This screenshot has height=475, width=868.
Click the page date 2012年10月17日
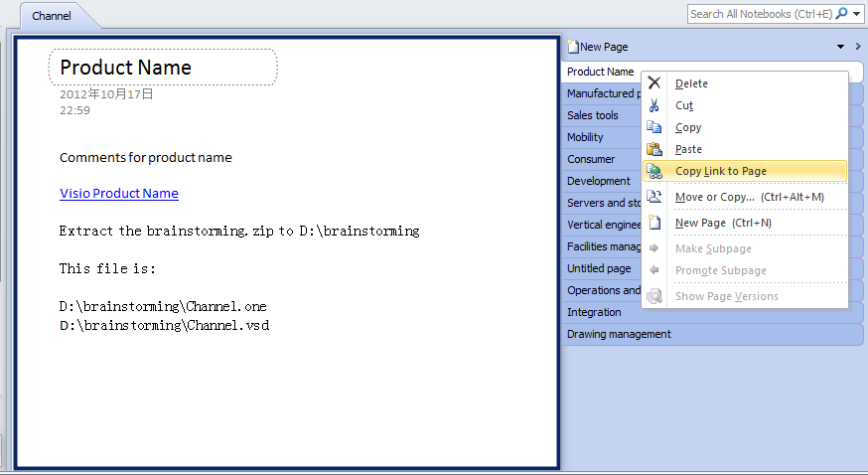106,93
